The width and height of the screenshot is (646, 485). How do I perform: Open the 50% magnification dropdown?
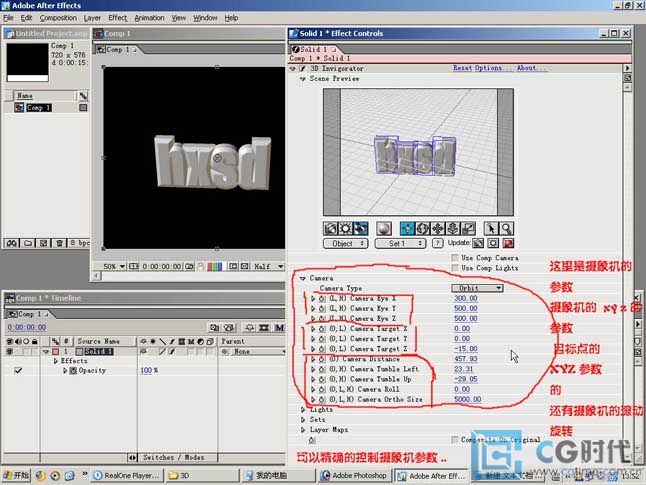coord(114,267)
